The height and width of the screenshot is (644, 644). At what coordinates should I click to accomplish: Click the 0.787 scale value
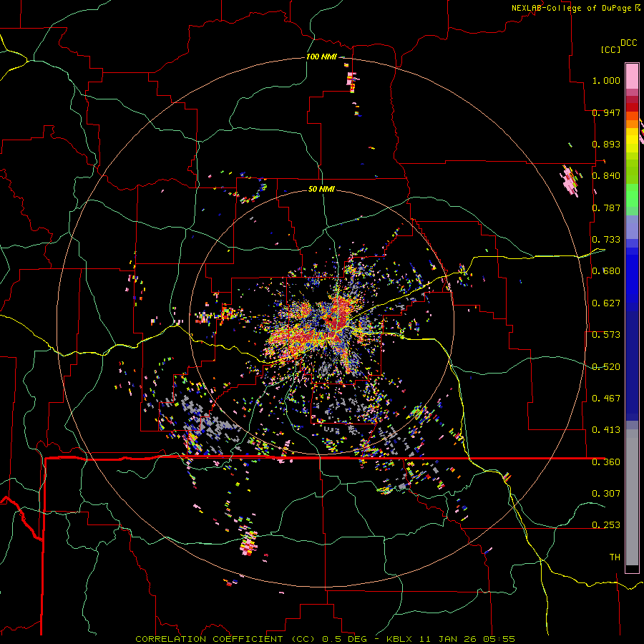[606, 208]
